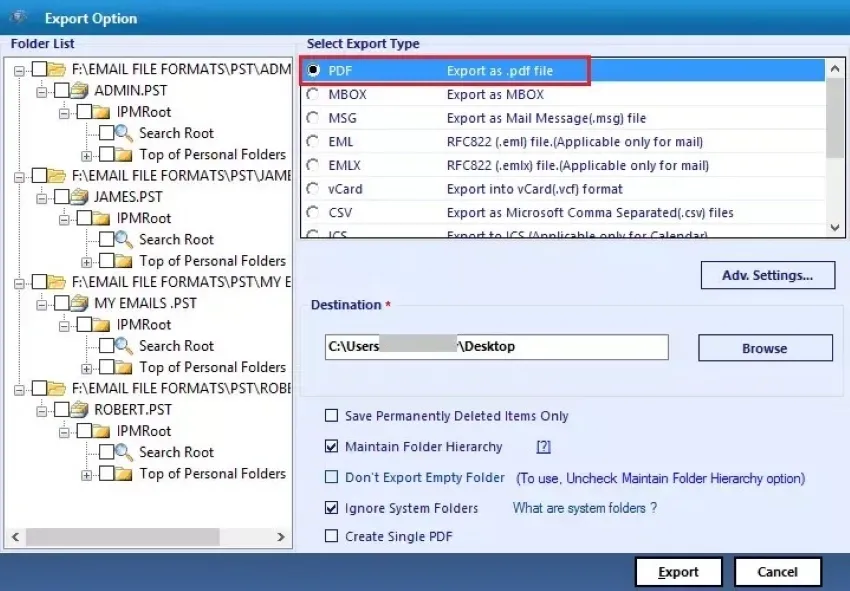Image resolution: width=850 pixels, height=591 pixels.
Task: Click the Browse button for destination
Action: tap(764, 348)
